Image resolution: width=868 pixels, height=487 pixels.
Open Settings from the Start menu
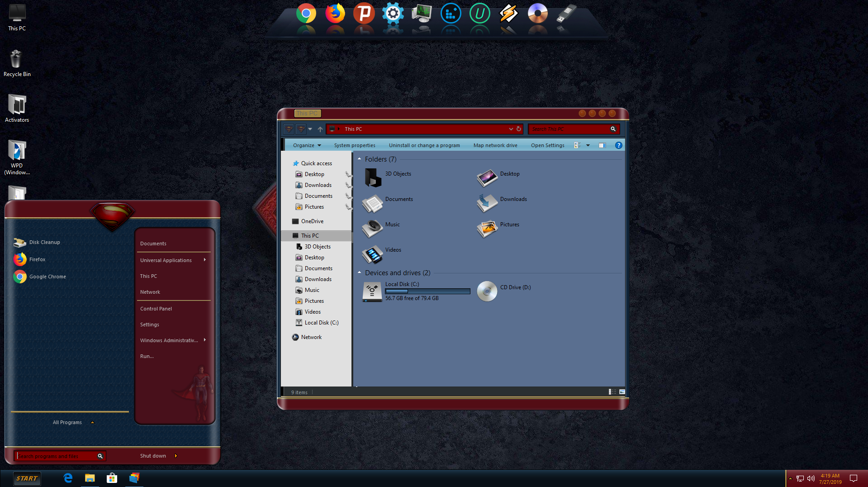point(150,325)
